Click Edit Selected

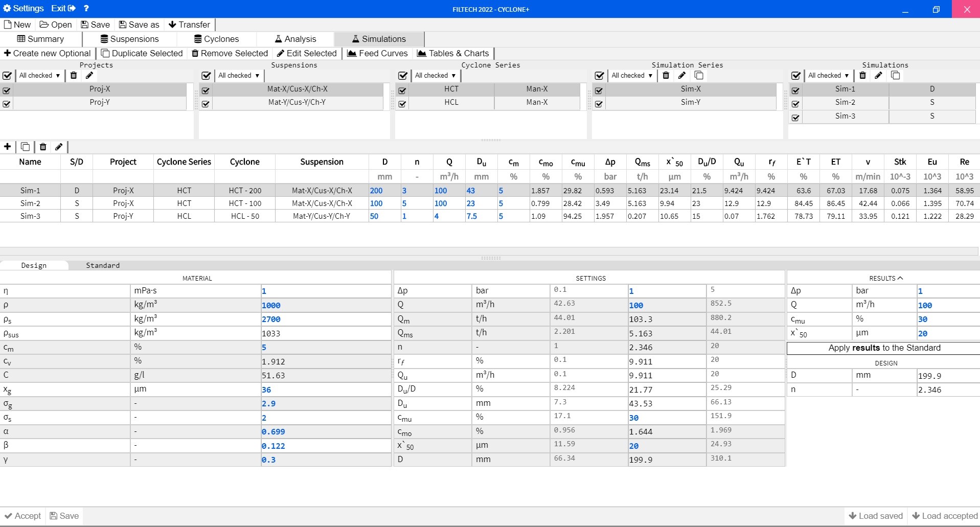[307, 53]
